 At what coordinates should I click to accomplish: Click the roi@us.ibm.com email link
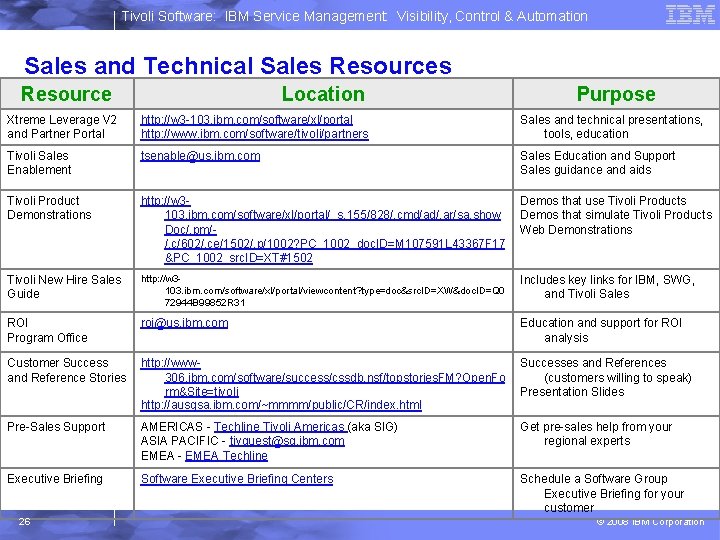coord(184,323)
